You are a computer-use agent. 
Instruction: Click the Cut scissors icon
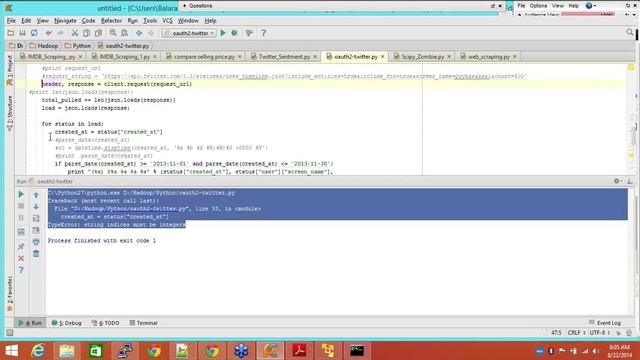(x=75, y=33)
